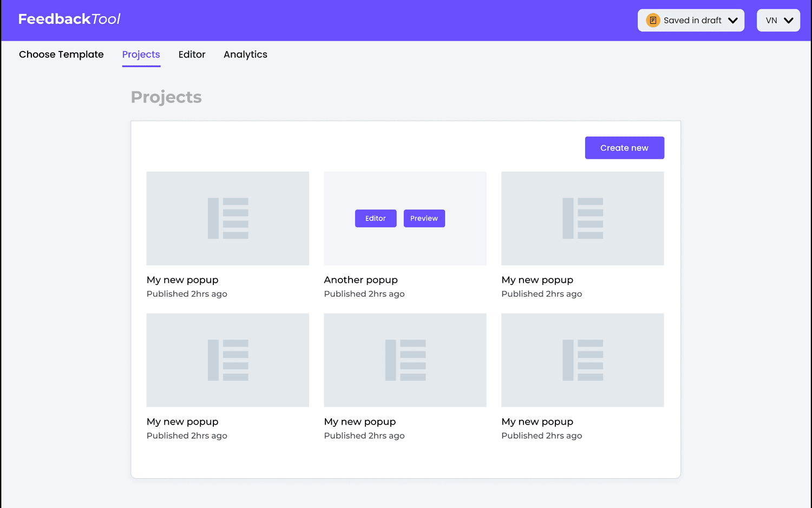Viewport: 812px width, 508px height.
Task: Click the Create new button
Action: point(625,148)
